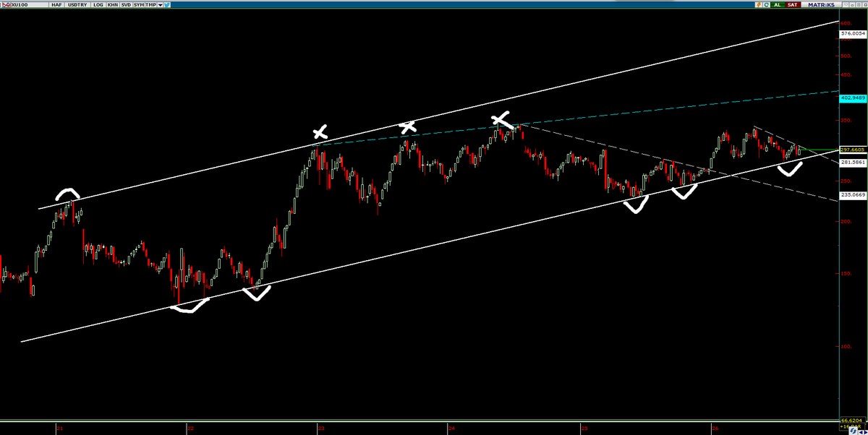Click the year 24 time axis label

450,428
